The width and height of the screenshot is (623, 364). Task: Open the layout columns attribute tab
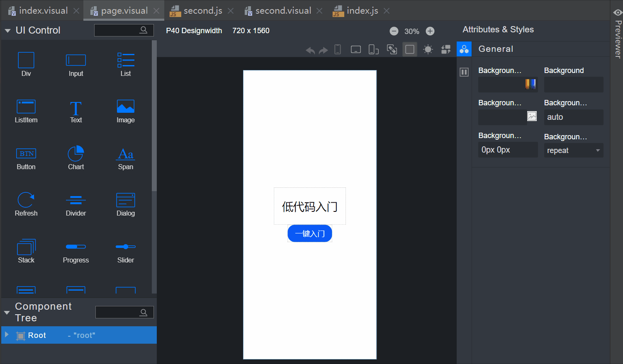pos(464,72)
